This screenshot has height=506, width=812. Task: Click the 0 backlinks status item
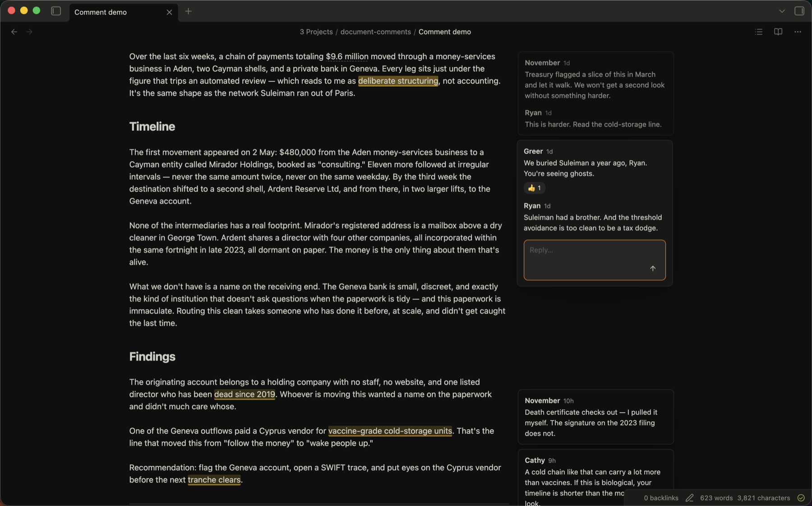pyautogui.click(x=661, y=498)
